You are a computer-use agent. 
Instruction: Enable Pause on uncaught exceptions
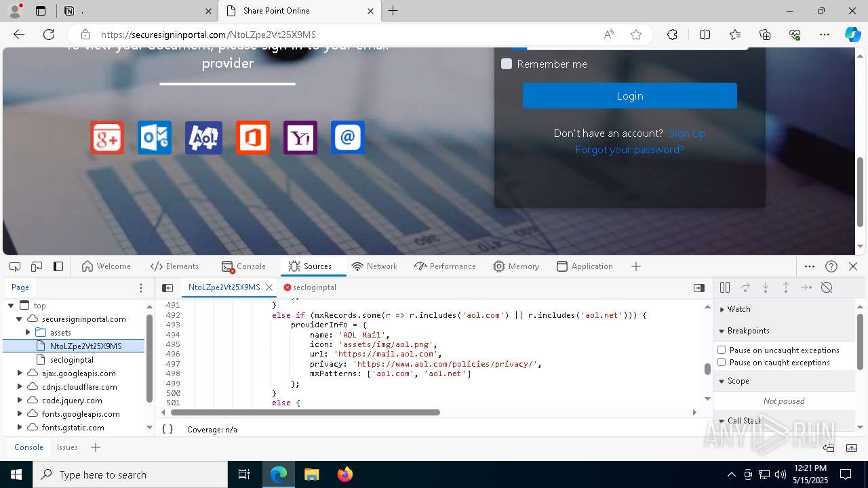coord(722,350)
